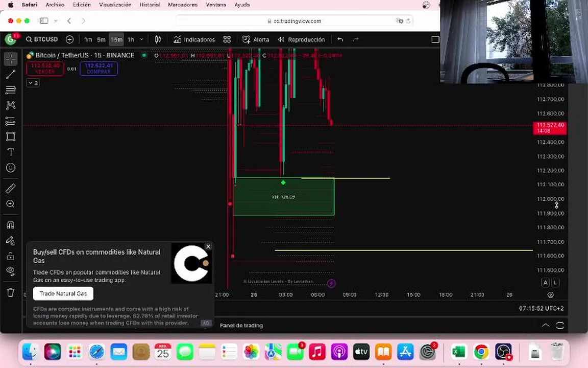Open the user profile avatar menu

pos(11,39)
